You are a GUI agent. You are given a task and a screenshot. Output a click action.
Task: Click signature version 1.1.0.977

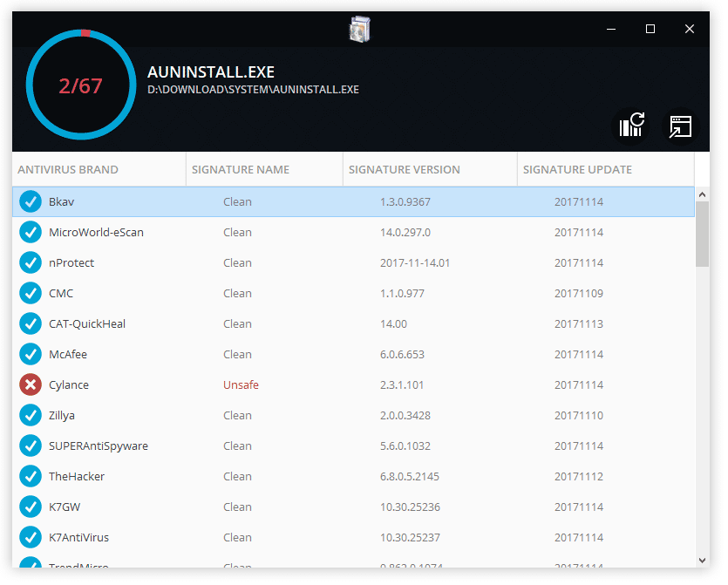tap(402, 294)
